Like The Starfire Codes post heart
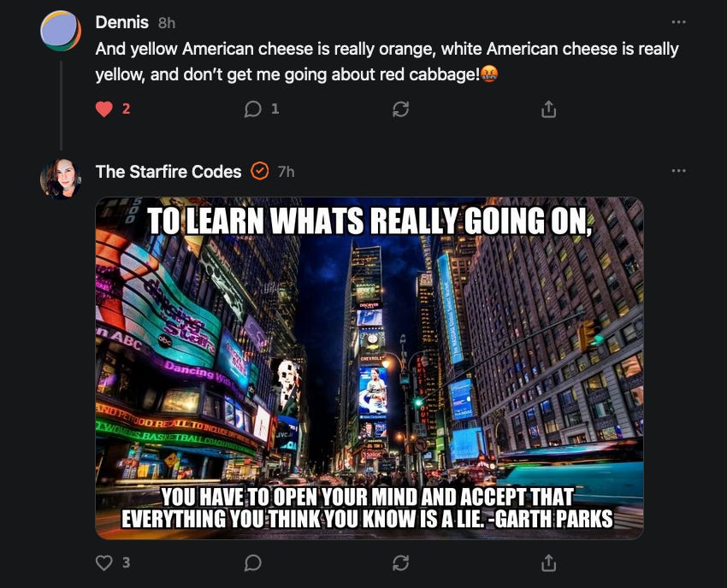The height and width of the screenshot is (588, 727). 103,563
